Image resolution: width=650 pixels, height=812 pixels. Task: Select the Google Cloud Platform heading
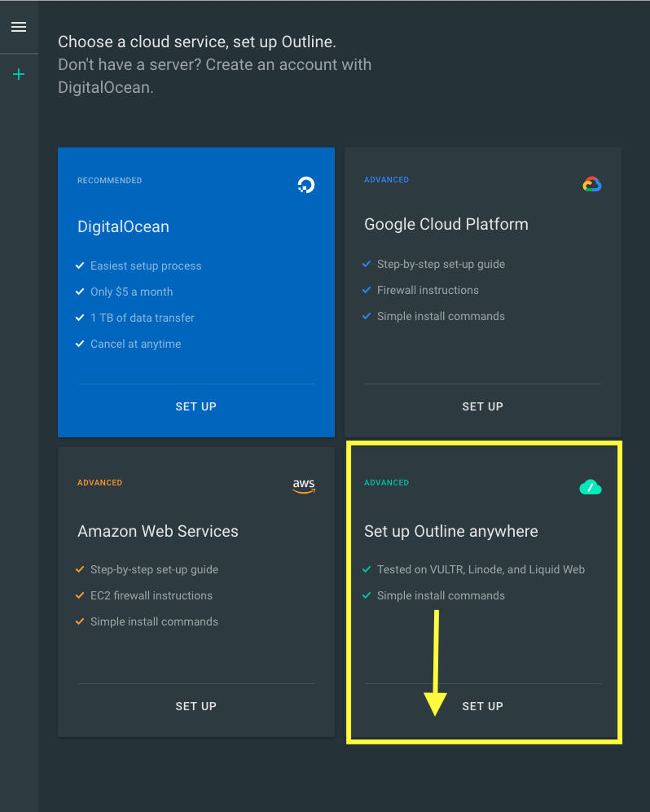point(446,224)
